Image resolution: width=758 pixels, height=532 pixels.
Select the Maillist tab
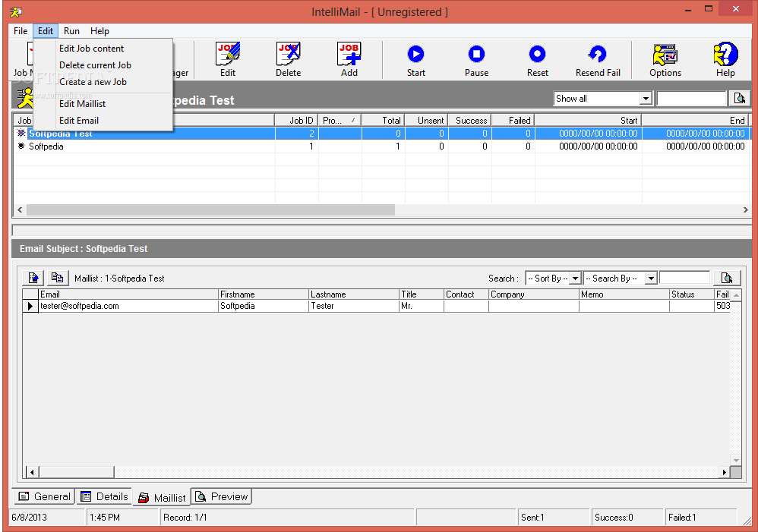162,497
